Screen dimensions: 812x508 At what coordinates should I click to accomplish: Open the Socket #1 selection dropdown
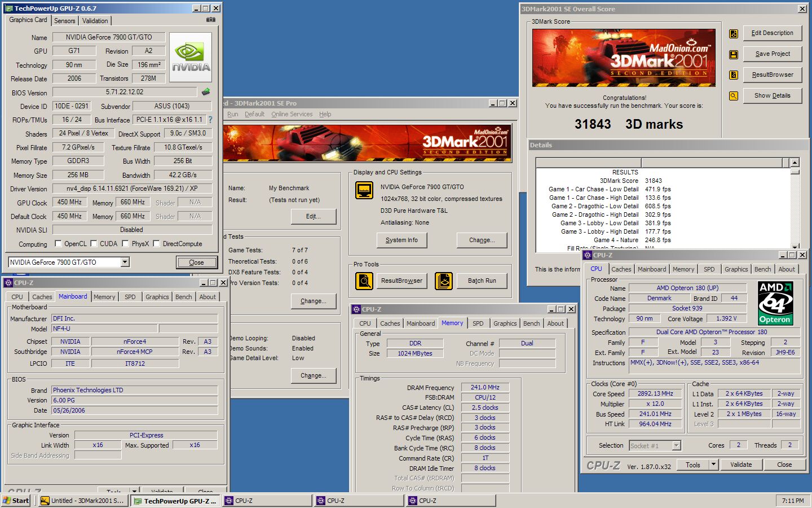tap(676, 446)
